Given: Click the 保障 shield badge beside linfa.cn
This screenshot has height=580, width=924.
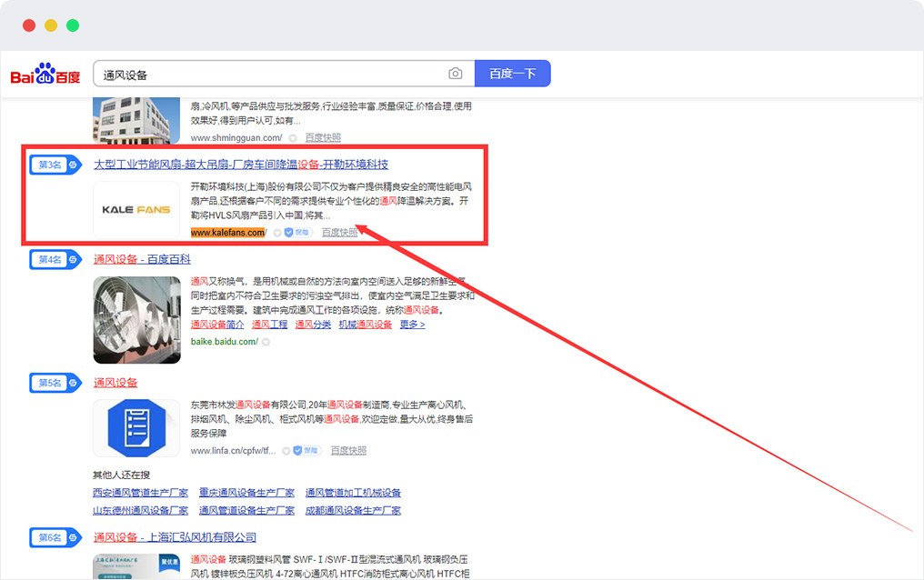Looking at the screenshot, I should [x=306, y=451].
